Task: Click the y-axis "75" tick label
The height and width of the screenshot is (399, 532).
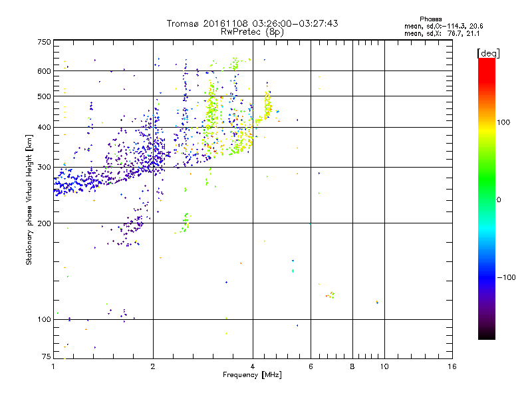Action: tap(47, 356)
